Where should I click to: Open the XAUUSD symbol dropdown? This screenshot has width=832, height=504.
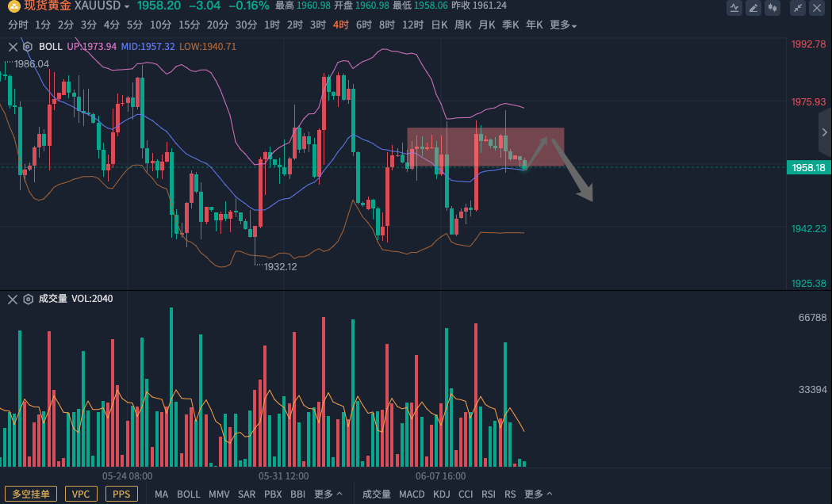127,6
